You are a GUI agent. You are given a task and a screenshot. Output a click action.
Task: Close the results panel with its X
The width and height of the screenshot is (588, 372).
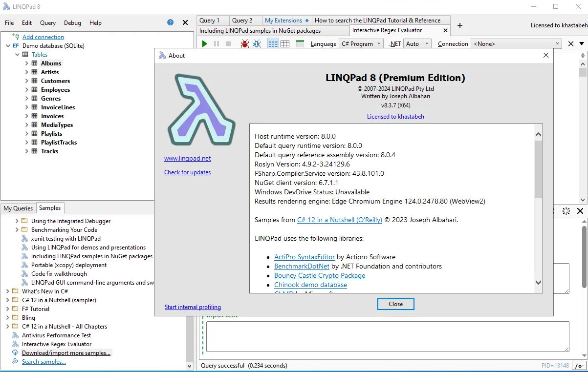(x=580, y=211)
